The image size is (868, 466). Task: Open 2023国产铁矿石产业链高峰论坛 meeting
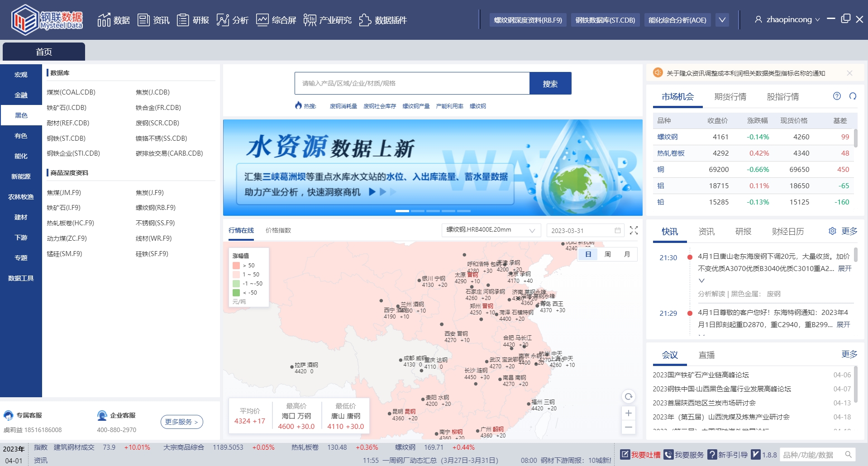[x=701, y=375]
